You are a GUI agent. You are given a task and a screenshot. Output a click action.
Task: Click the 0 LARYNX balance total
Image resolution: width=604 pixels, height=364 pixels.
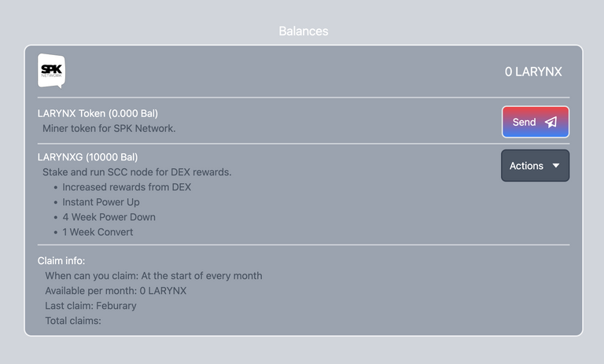533,72
